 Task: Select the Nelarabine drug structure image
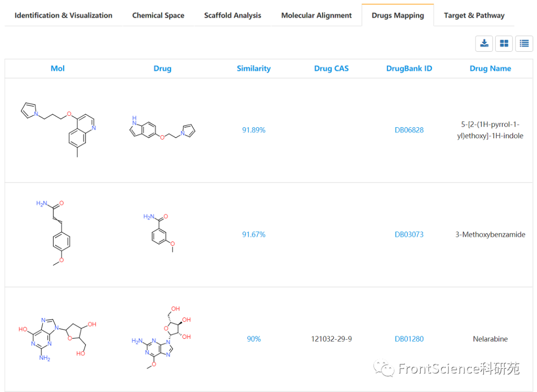[x=161, y=338]
